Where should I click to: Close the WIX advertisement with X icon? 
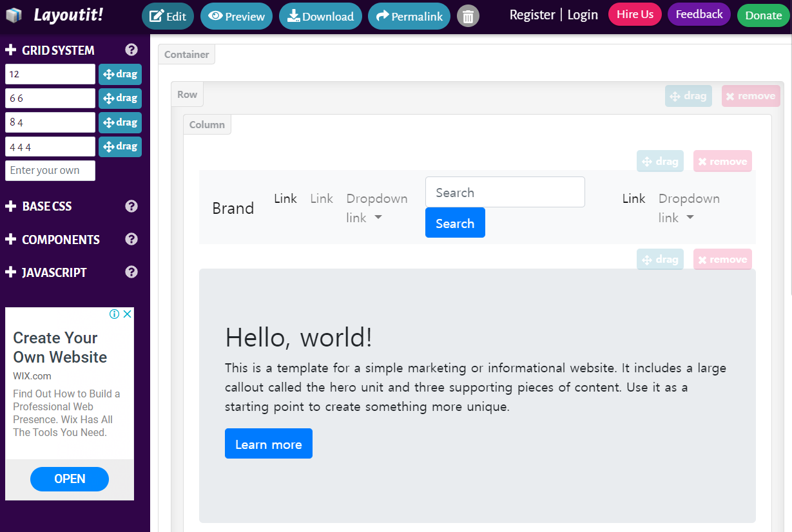coord(128,314)
